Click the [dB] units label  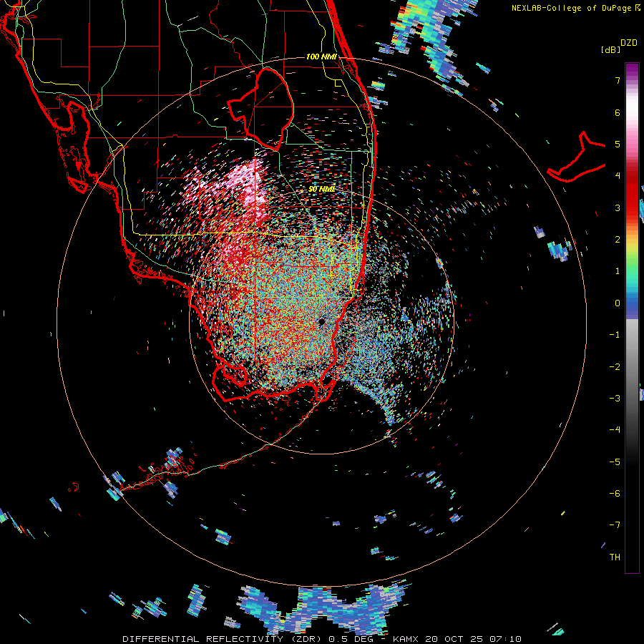610,49
